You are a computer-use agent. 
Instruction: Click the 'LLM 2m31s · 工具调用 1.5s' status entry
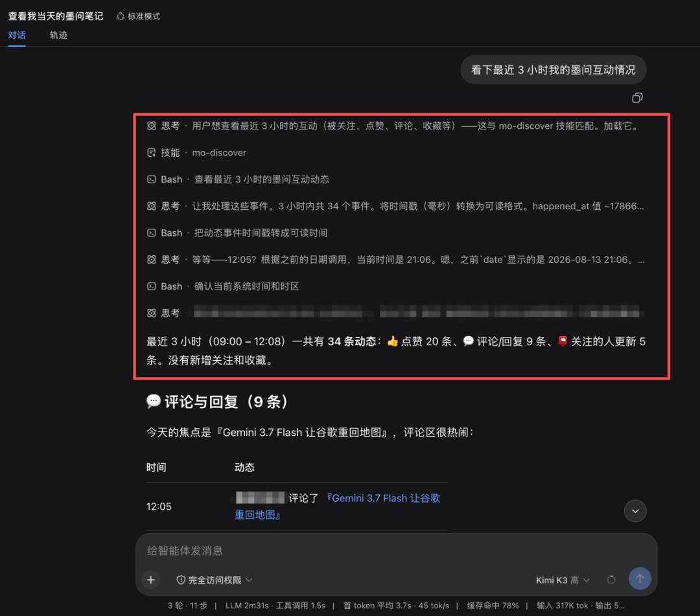275,605
